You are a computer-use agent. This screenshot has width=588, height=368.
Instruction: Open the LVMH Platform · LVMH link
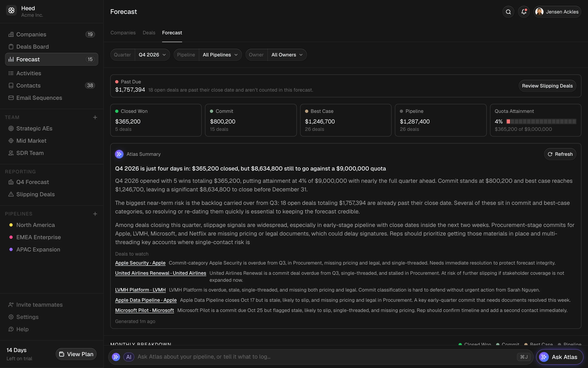pos(140,290)
